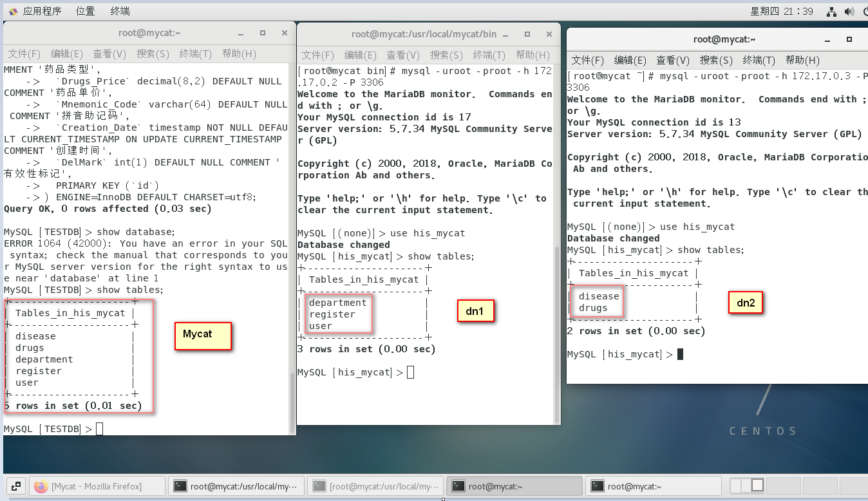
Task: Click the show-desktop icon in the taskbar
Action: tap(16, 486)
